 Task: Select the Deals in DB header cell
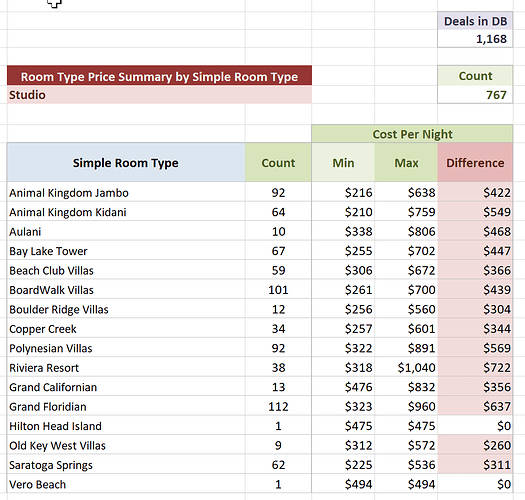coord(475,21)
